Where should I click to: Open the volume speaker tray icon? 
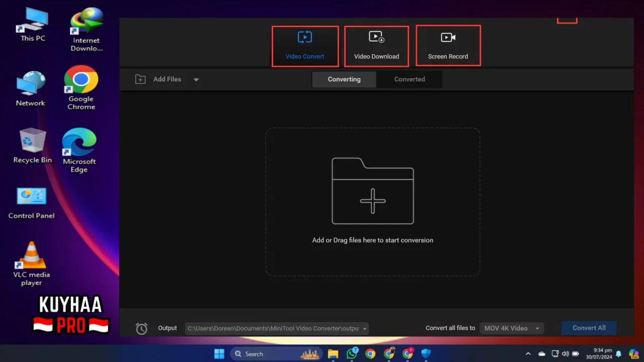point(565,354)
